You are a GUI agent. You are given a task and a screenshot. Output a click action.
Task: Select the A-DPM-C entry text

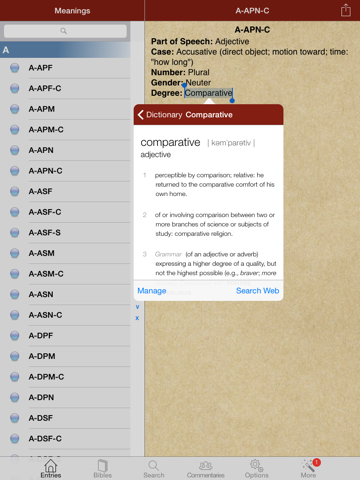[x=46, y=377]
